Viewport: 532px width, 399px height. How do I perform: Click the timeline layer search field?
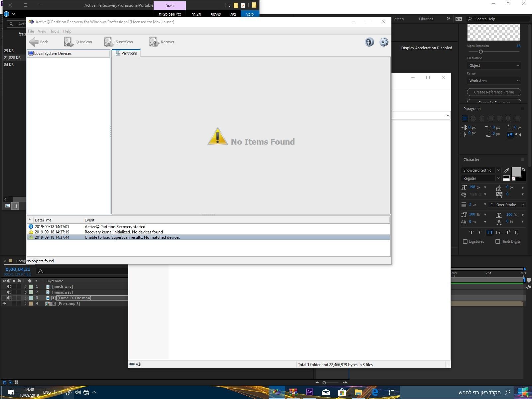tap(82, 271)
